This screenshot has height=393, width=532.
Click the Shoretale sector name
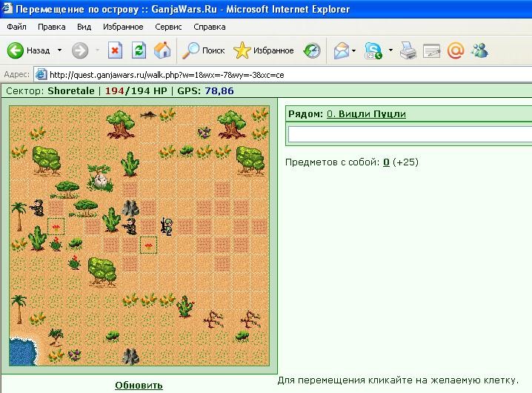click(71, 90)
